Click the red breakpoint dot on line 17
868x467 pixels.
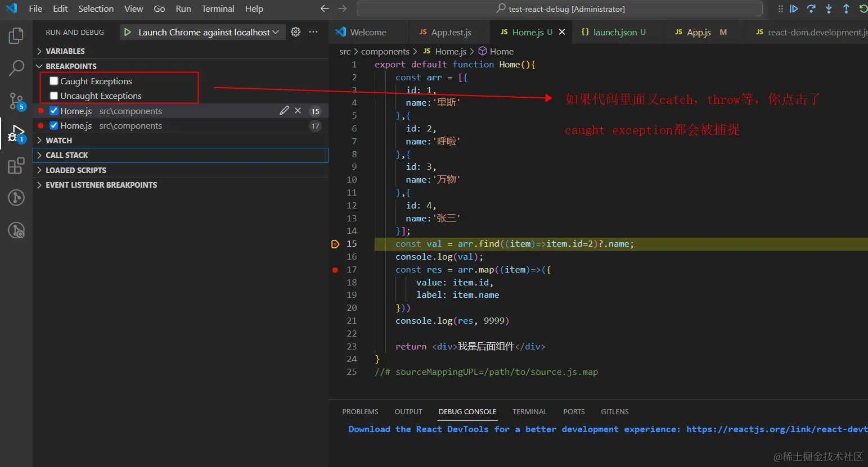pos(335,270)
